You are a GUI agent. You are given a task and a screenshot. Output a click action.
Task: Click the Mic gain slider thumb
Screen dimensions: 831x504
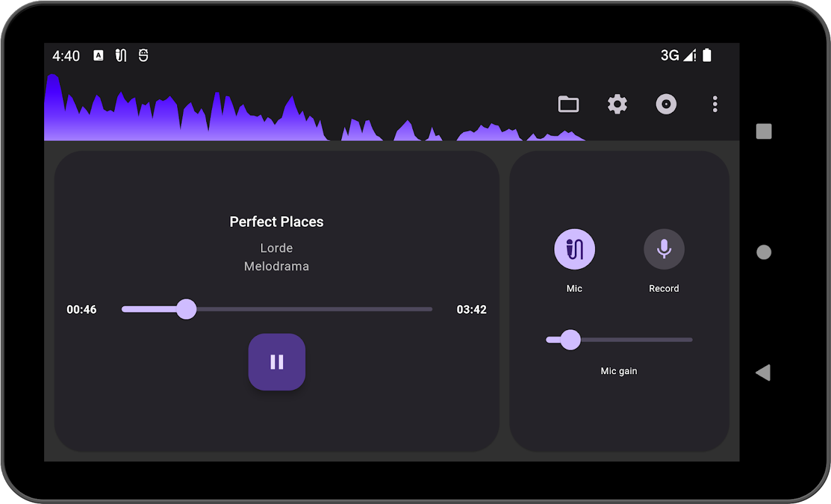coord(571,340)
